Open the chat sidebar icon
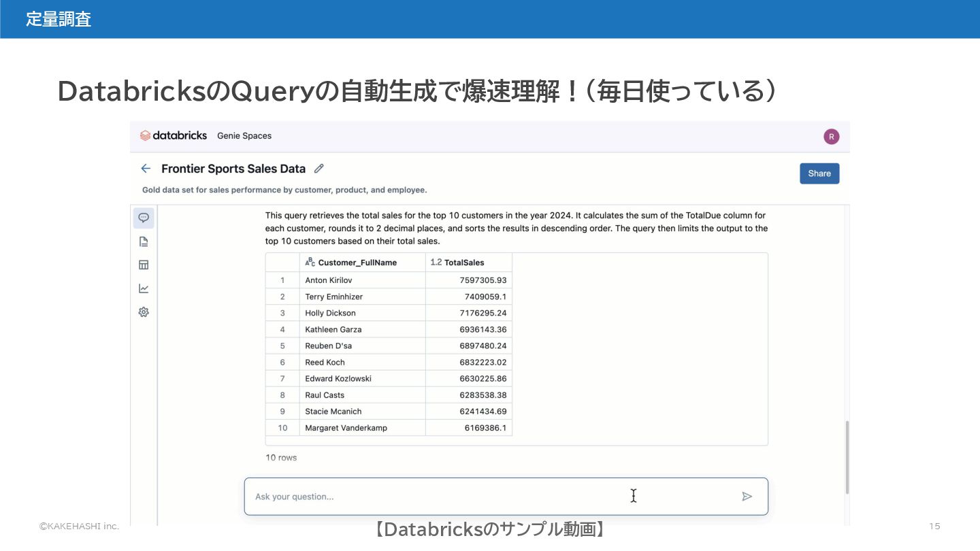 [144, 218]
